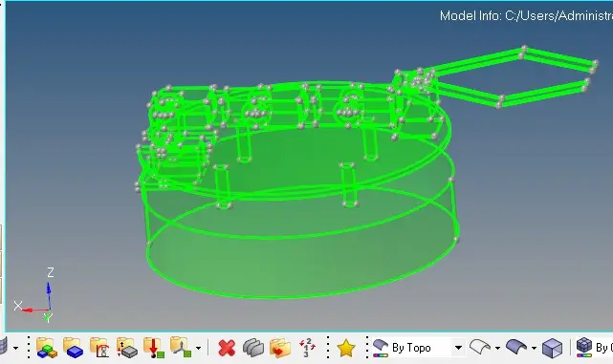This screenshot has height=364, width=613.
Task: Open the Properties collector icon
Action: point(126,347)
